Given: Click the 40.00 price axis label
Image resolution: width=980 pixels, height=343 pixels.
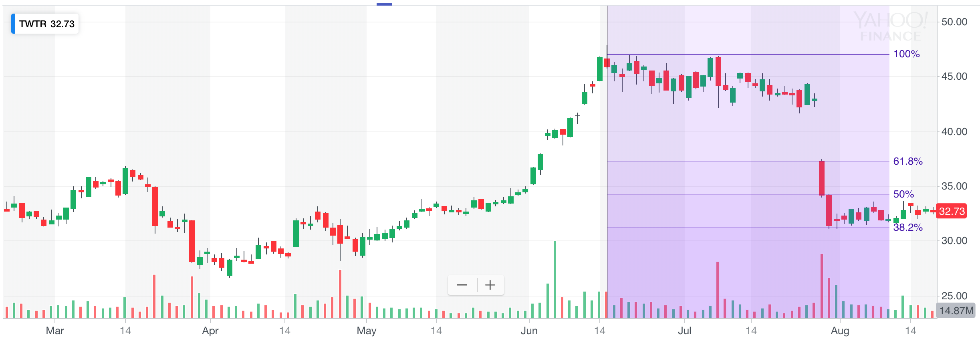Looking at the screenshot, I should 954,132.
